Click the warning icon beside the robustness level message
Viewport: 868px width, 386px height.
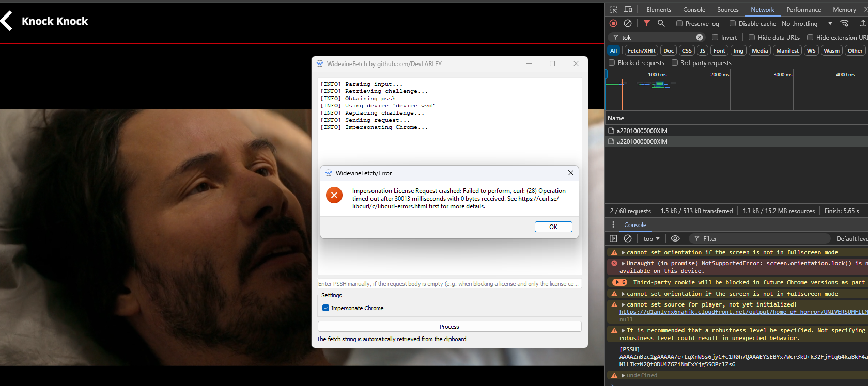(614, 330)
